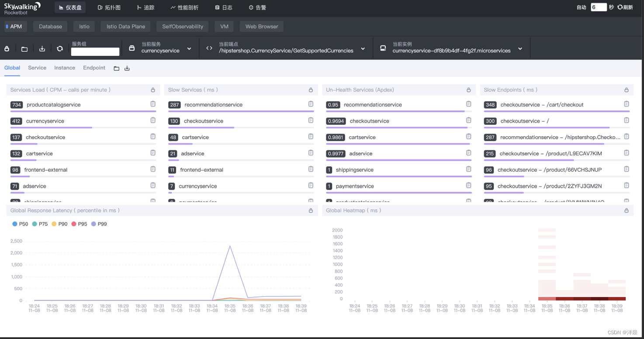Screen dimensions: 644x339
Task: Click lock icon on Un-Health Services panel
Action: pos(469,90)
